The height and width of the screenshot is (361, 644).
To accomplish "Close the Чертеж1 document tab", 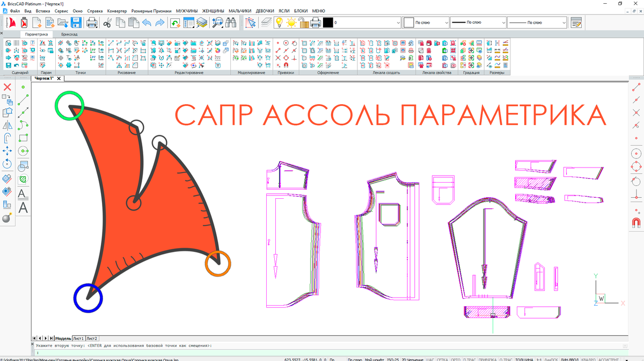I will [x=59, y=78].
